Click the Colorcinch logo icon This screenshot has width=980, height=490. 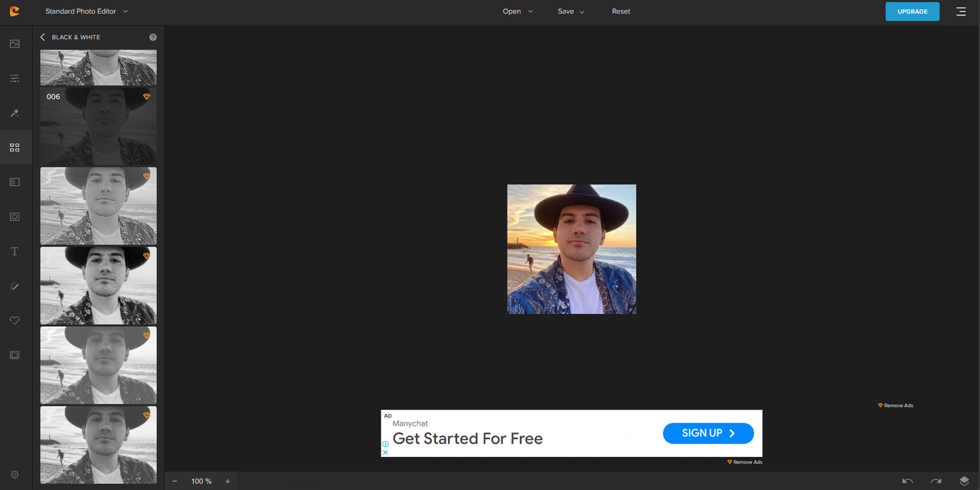15,11
